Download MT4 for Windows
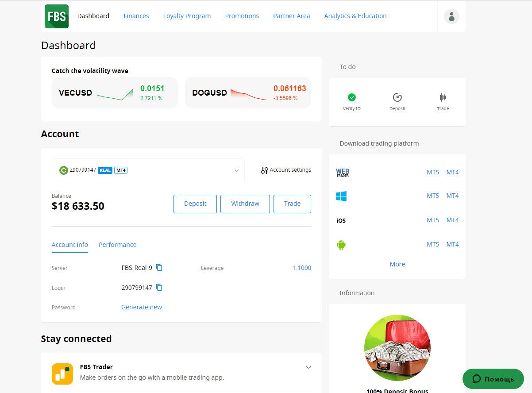The width and height of the screenshot is (532, 393). [452, 196]
